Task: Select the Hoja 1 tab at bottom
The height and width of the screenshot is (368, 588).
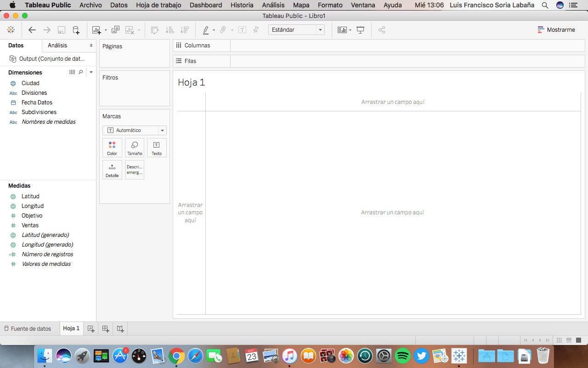Action: pos(71,328)
